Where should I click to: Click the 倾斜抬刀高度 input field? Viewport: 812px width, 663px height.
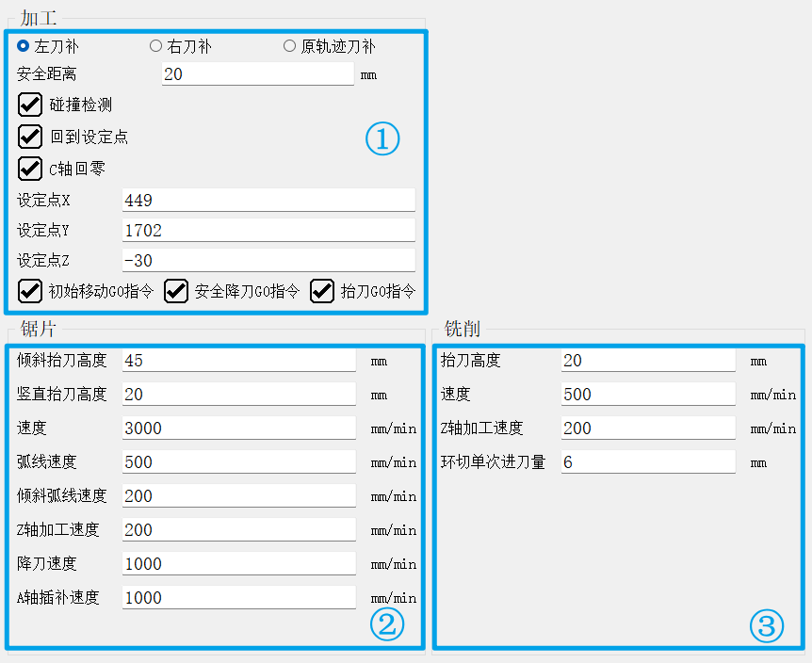(x=238, y=361)
